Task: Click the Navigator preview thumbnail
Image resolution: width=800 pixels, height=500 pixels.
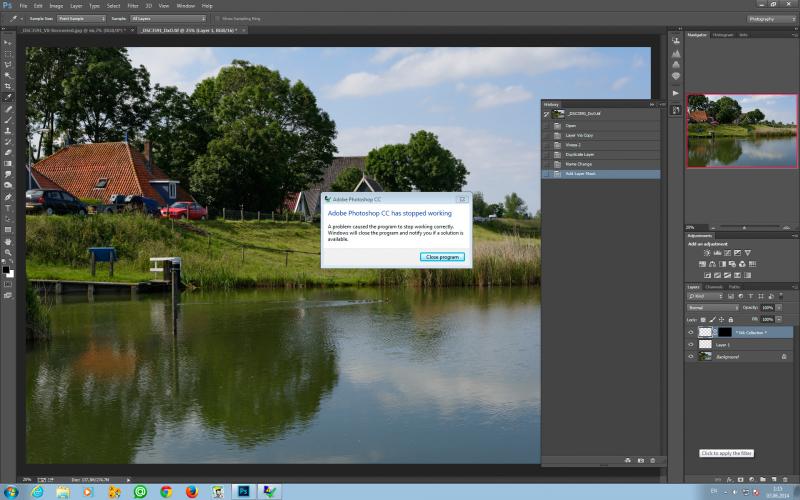Action: click(x=742, y=131)
